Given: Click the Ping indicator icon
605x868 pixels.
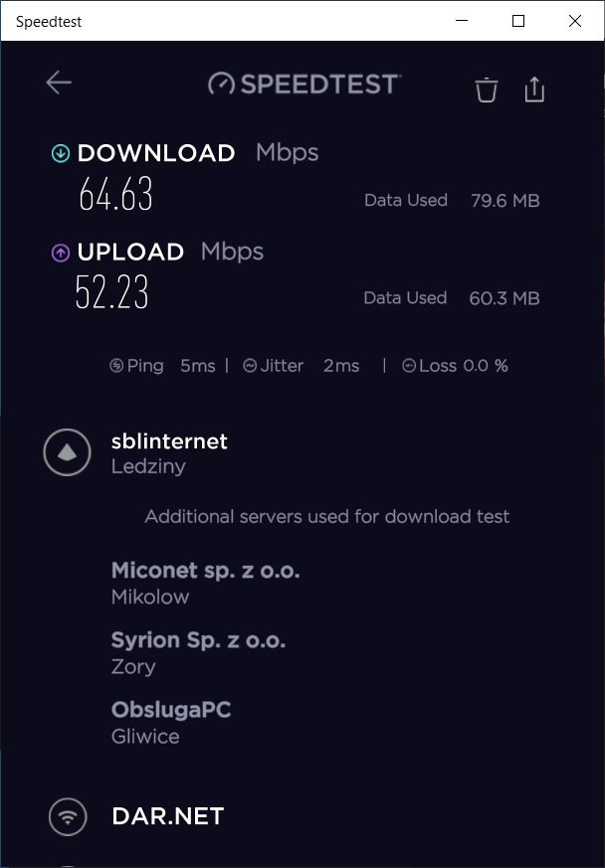Looking at the screenshot, I should click(116, 365).
